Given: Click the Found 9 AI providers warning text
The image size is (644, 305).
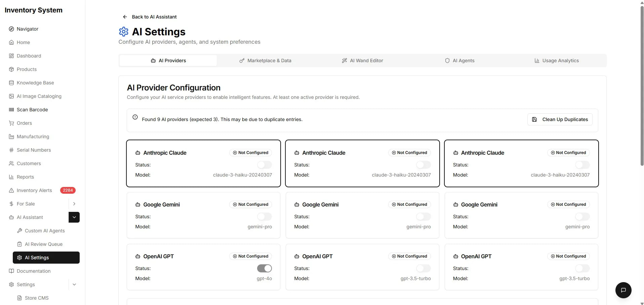Looking at the screenshot, I should (x=222, y=119).
